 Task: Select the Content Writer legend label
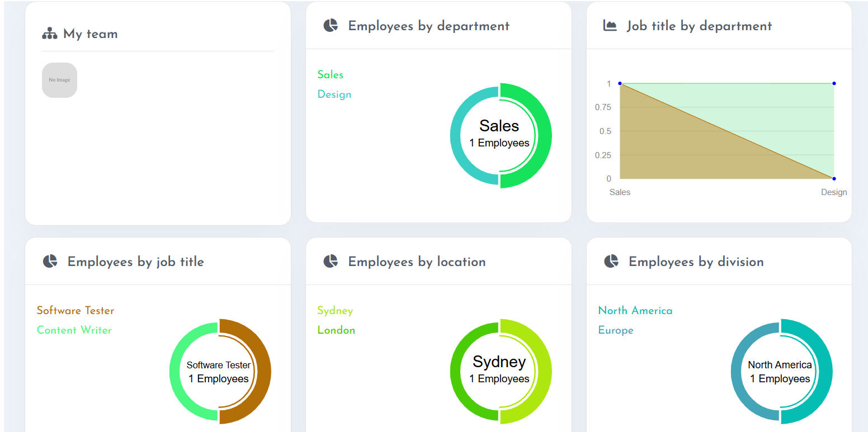click(x=74, y=330)
